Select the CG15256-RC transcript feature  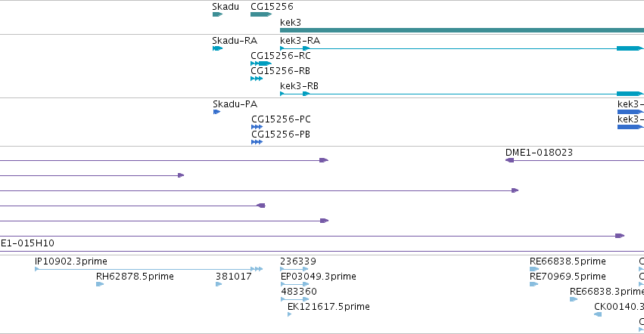point(261,63)
